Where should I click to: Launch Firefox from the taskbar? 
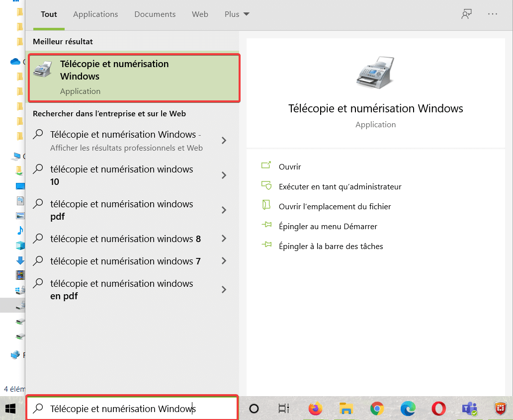click(x=315, y=409)
